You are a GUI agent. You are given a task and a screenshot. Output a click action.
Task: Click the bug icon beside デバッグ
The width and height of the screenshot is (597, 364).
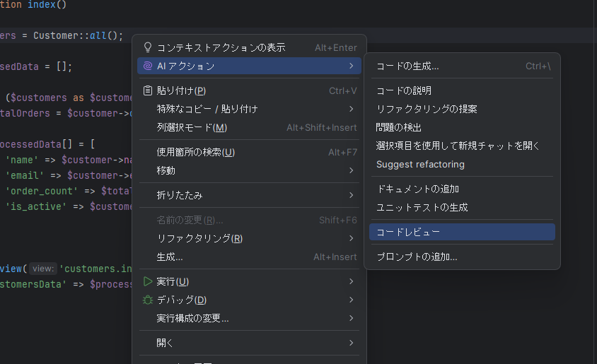pyautogui.click(x=148, y=300)
